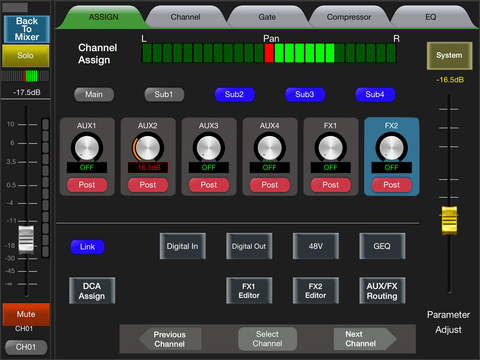The image size is (480, 360).
Task: Click the AUX3 send knob
Action: (209, 148)
